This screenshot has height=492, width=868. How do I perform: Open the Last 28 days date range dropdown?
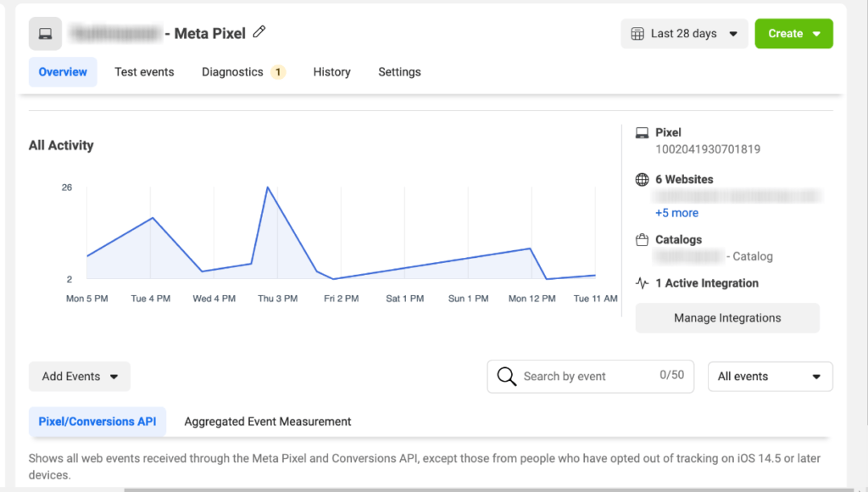684,34
